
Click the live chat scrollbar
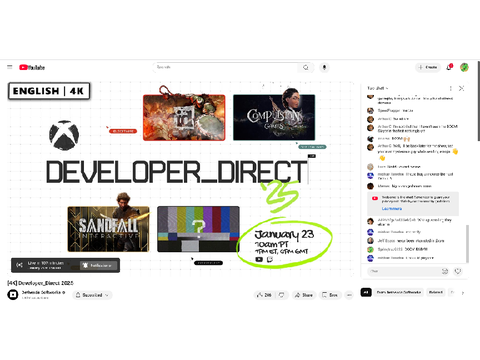467,243
